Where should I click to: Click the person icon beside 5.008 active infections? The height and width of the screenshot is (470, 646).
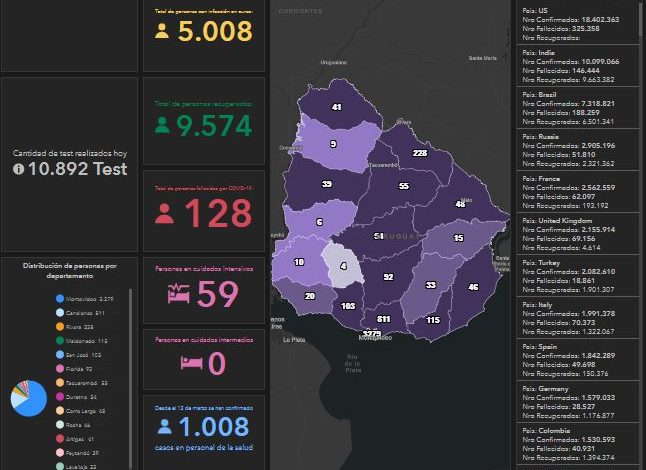coord(161,30)
